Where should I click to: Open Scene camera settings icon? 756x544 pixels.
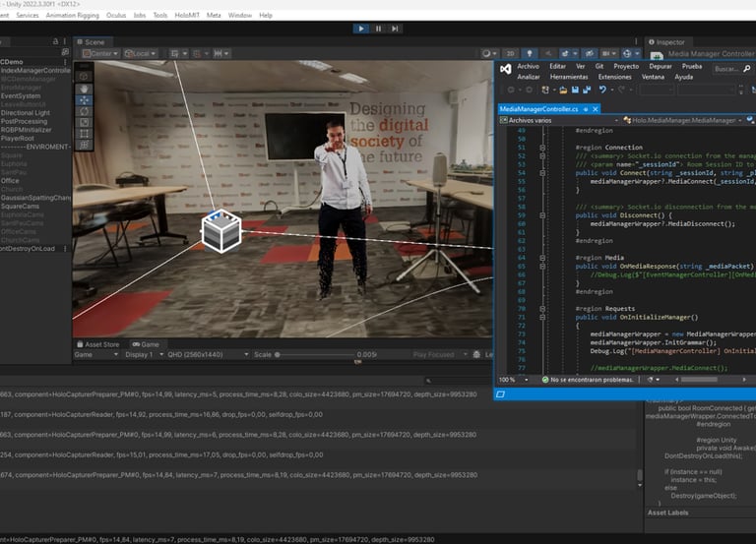pos(608,53)
